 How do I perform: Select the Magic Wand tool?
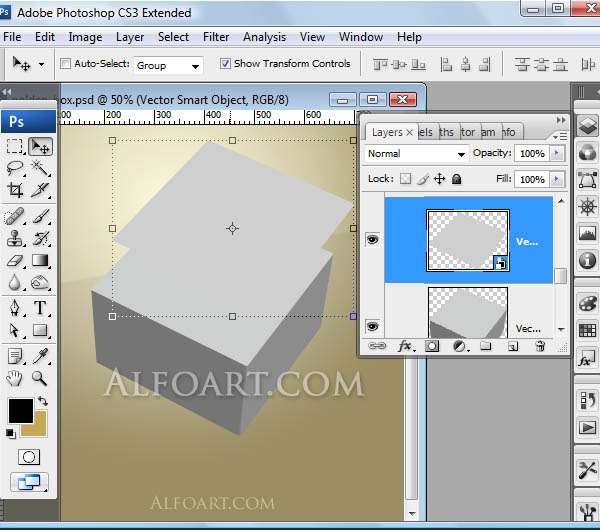tap(41, 168)
